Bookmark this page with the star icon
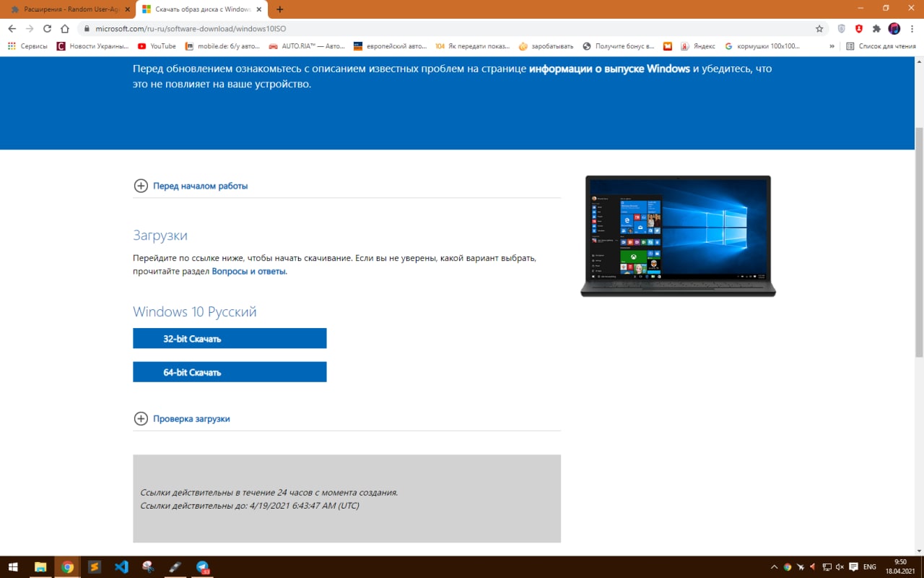The image size is (924, 578). (819, 29)
